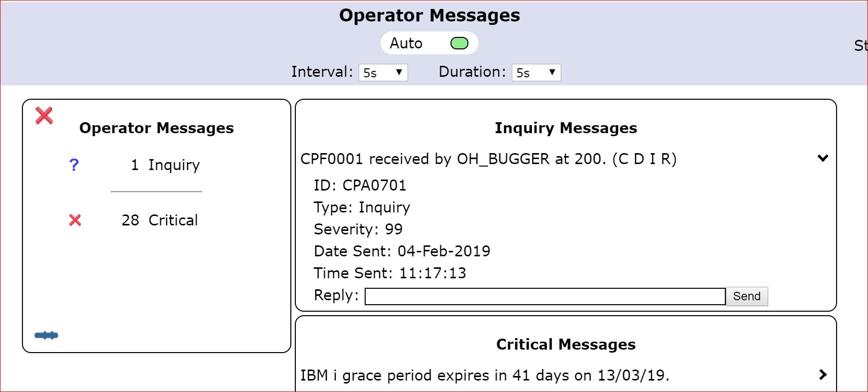The image size is (868, 392).
Task: Expand the IBM i grace period message chevron
Action: coord(823,375)
